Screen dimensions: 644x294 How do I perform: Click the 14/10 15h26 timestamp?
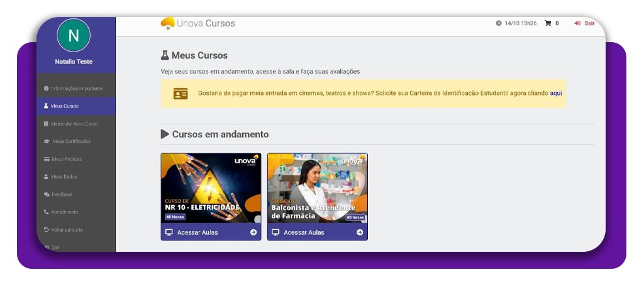click(x=520, y=23)
